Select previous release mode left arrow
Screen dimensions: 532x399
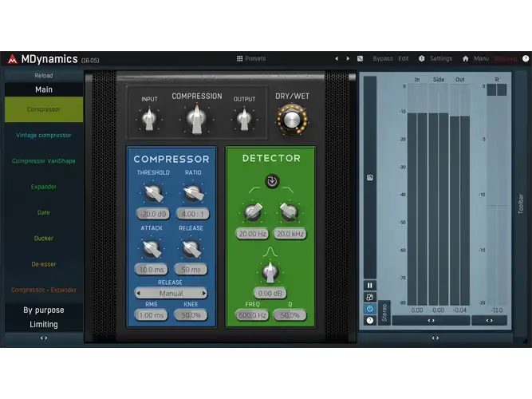(138, 293)
